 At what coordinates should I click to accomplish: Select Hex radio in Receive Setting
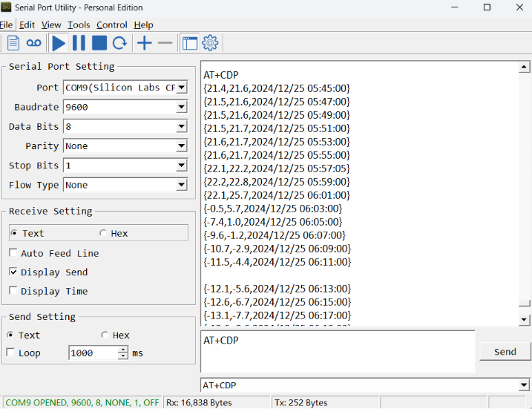103,233
